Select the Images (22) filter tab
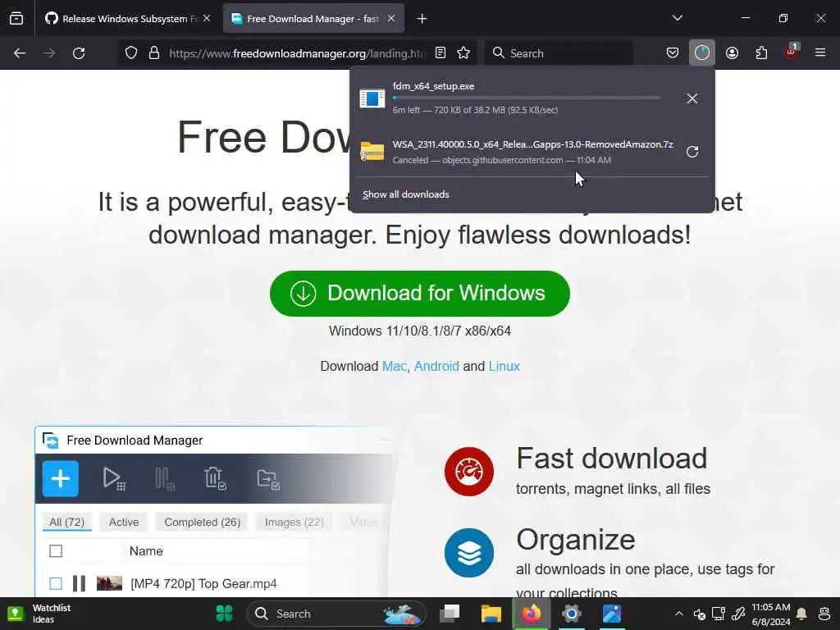840x630 pixels. (x=294, y=522)
